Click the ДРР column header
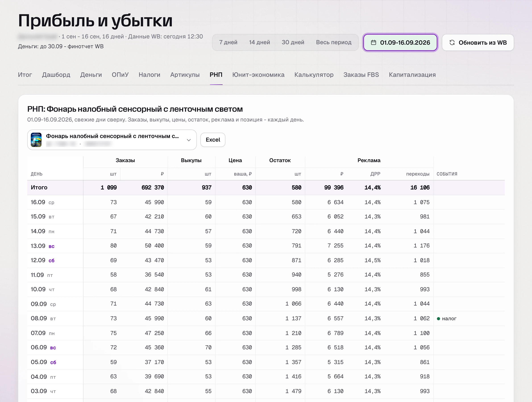 click(375, 174)
